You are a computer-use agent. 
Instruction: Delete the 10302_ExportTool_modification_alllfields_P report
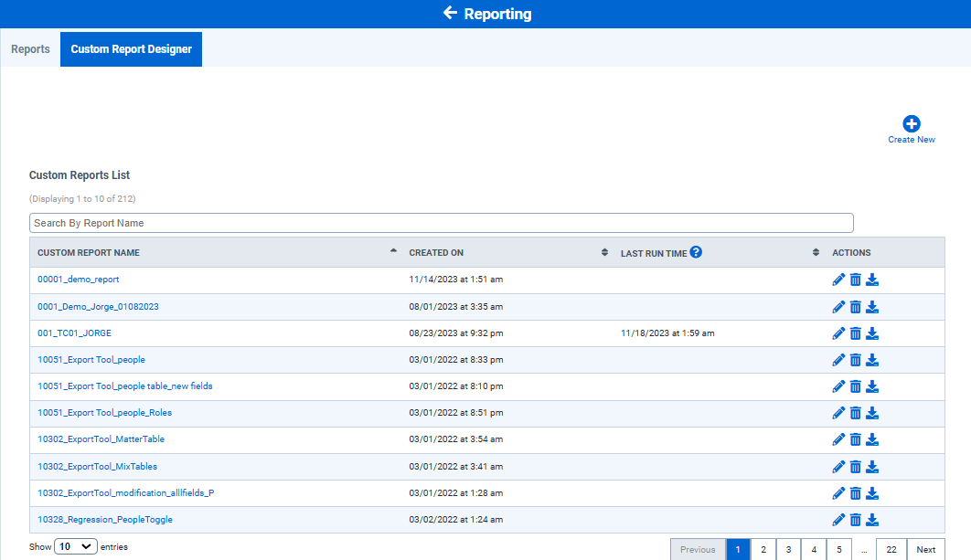[855, 494]
